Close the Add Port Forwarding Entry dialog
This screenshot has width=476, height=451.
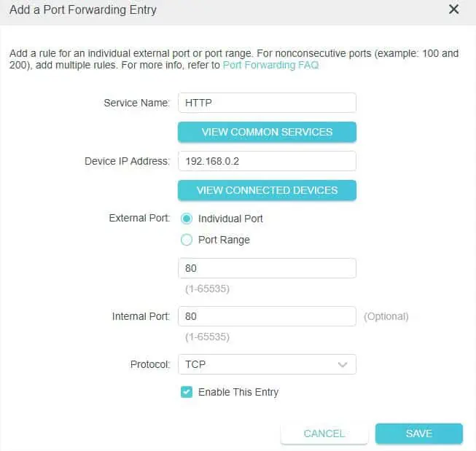(x=453, y=9)
